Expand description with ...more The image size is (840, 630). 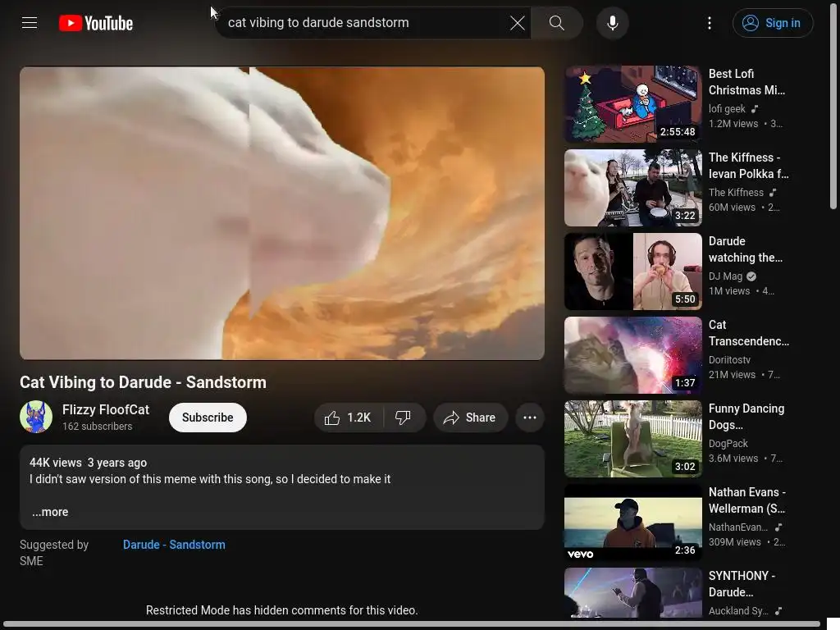coord(50,512)
